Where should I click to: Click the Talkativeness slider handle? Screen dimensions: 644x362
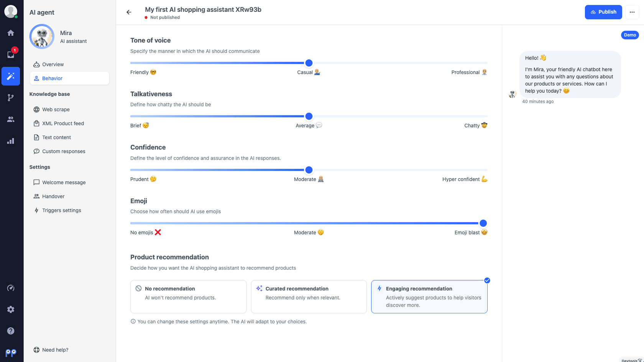[309, 116]
